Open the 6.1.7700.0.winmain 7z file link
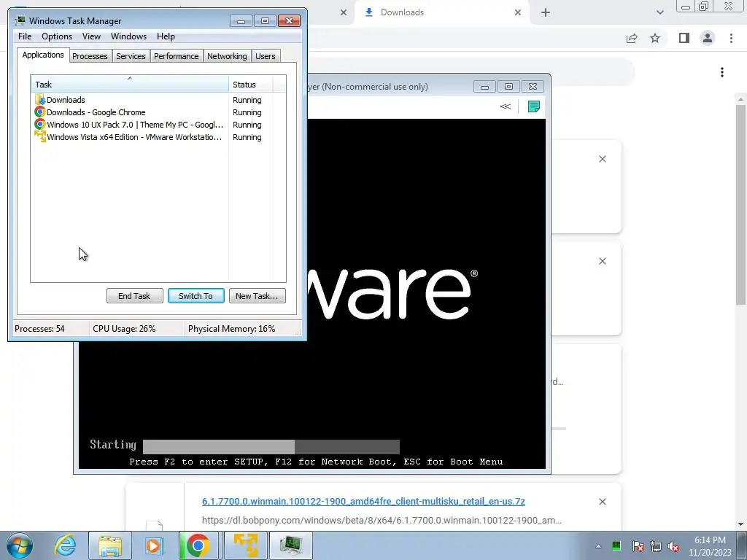This screenshot has height=560, width=747. 363,502
